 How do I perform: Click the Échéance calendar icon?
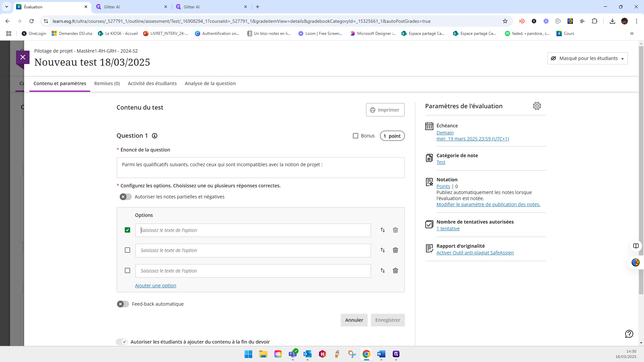[x=429, y=126]
